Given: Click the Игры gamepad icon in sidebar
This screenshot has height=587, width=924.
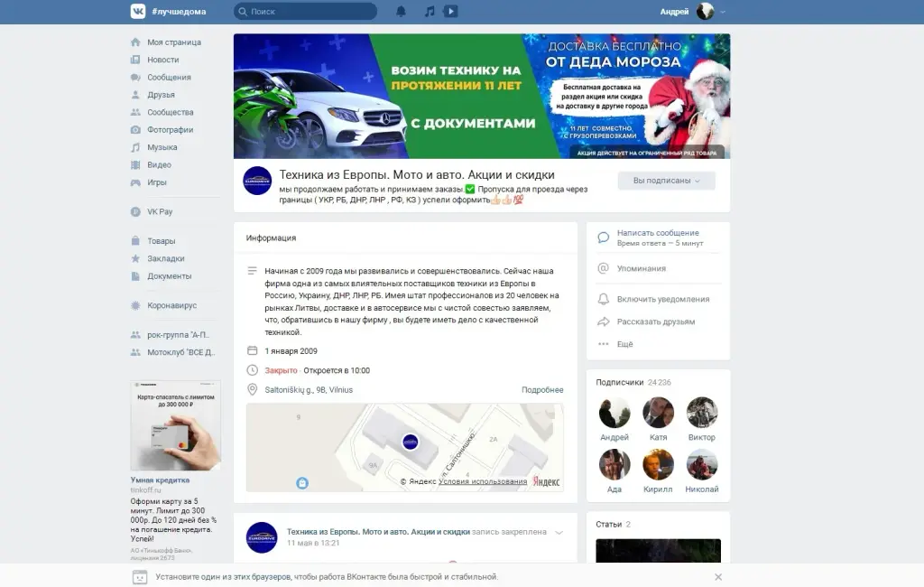Looking at the screenshot, I should click(135, 182).
